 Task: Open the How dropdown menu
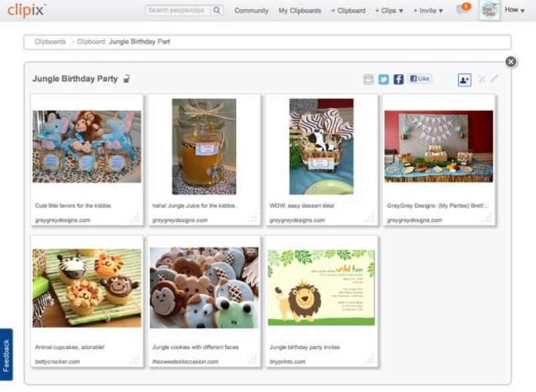tap(515, 11)
